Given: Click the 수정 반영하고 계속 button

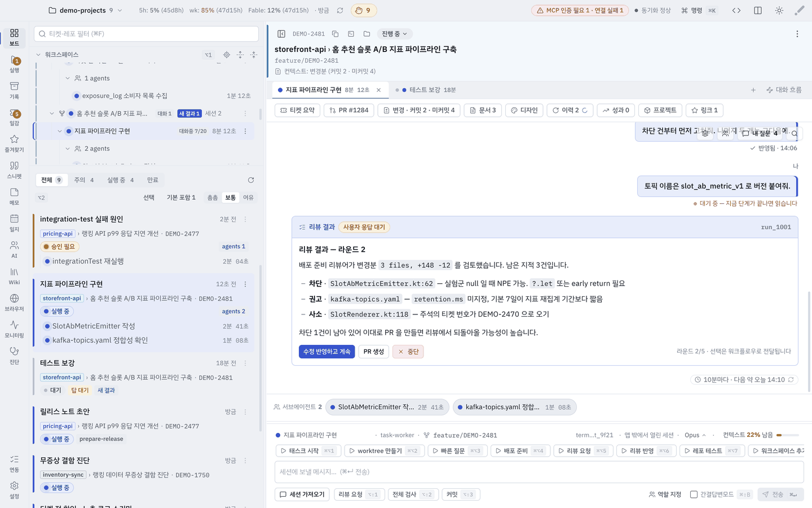Looking at the screenshot, I should [x=327, y=352].
